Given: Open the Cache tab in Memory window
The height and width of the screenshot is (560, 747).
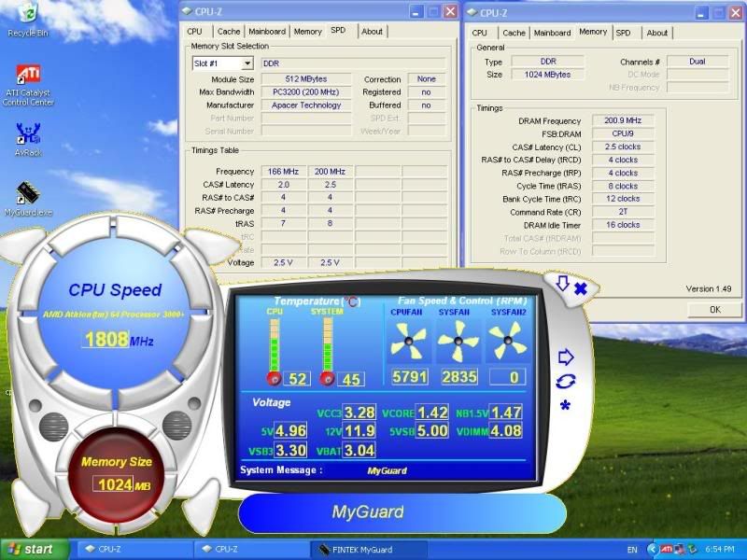Looking at the screenshot, I should [x=514, y=33].
